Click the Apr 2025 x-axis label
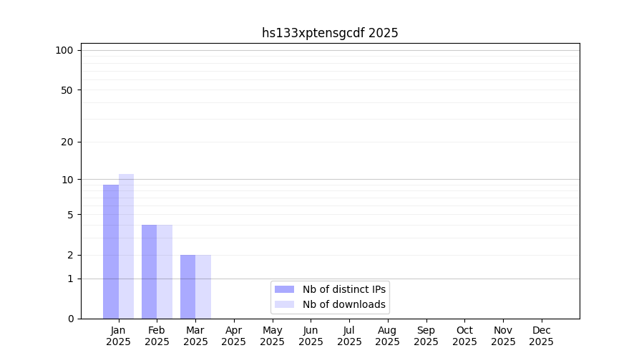644x358 pixels. pyautogui.click(x=234, y=336)
